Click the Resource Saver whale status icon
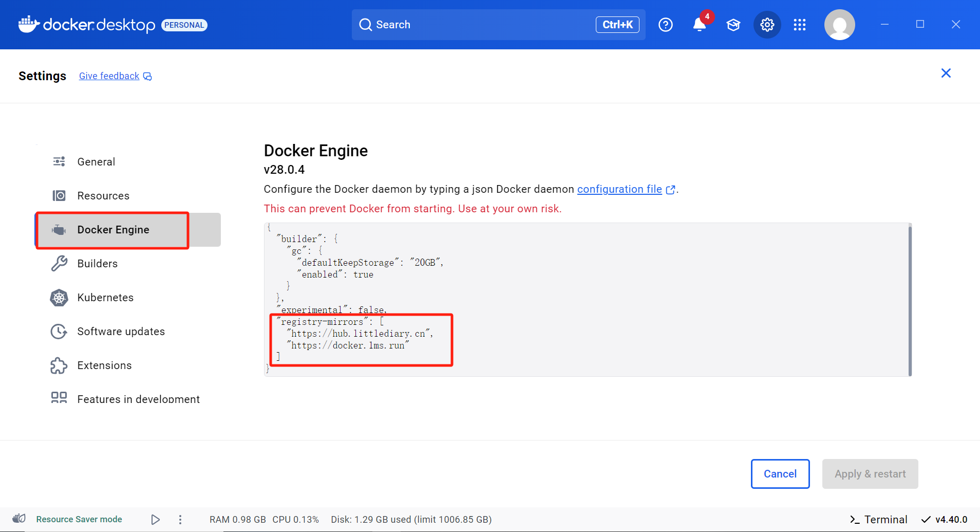Image resolution: width=980 pixels, height=532 pixels. pos(19,519)
